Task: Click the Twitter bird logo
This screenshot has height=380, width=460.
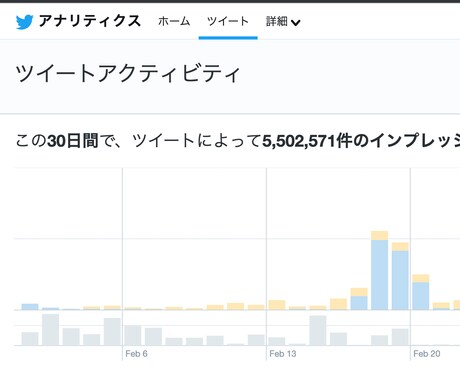Action: [24, 22]
